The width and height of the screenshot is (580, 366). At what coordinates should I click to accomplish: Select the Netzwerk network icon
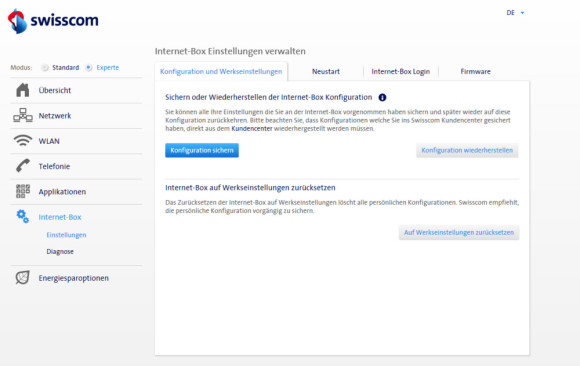[23, 115]
